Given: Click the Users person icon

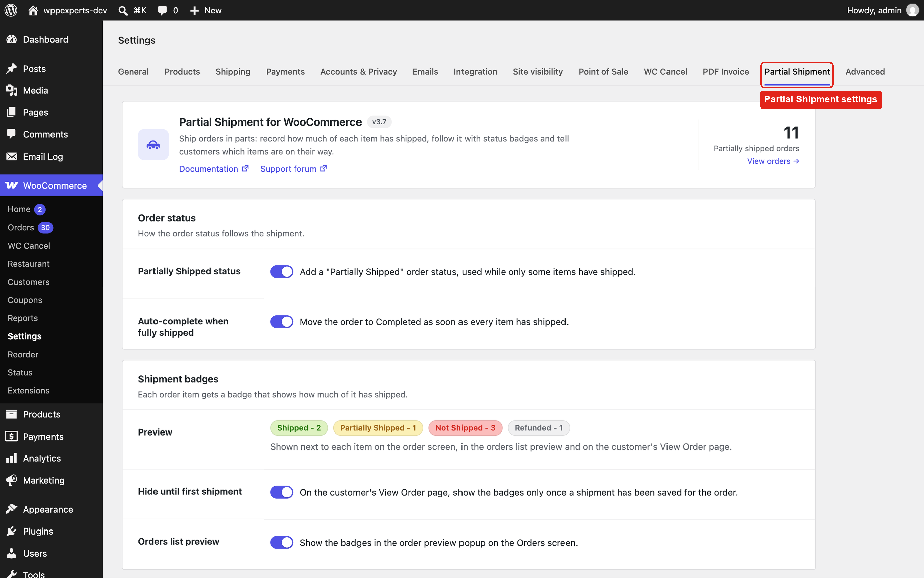Looking at the screenshot, I should pos(12,553).
